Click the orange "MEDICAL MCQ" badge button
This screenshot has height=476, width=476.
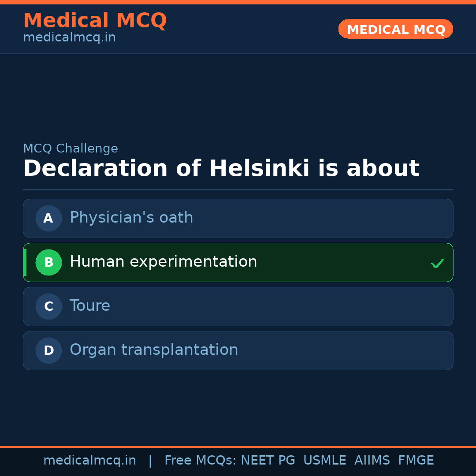click(x=395, y=29)
